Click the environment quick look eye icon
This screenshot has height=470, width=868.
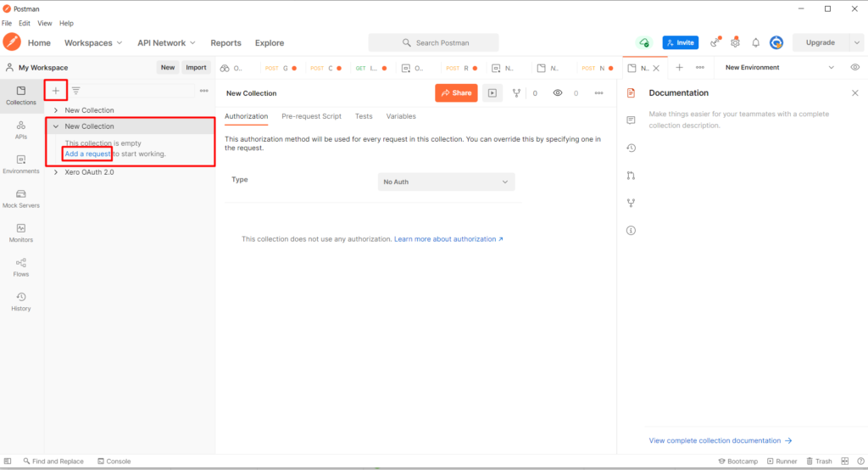point(854,68)
